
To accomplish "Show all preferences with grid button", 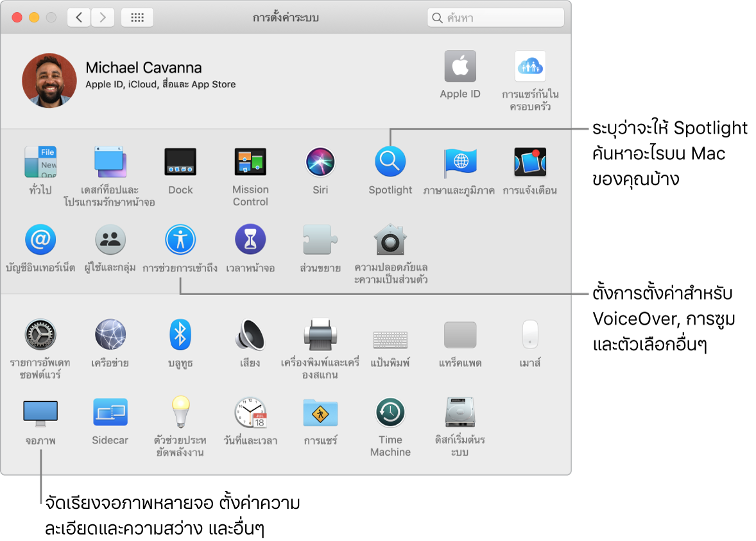I will click(x=137, y=18).
